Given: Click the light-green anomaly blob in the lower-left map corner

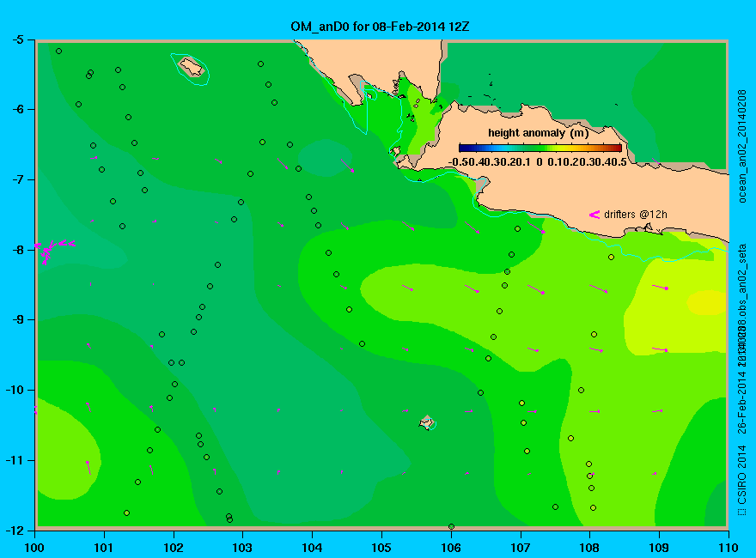Looking at the screenshot, I should click(x=68, y=450).
